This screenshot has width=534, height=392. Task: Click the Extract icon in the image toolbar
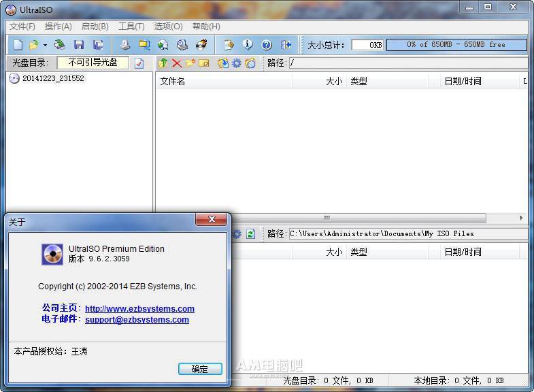click(x=223, y=63)
